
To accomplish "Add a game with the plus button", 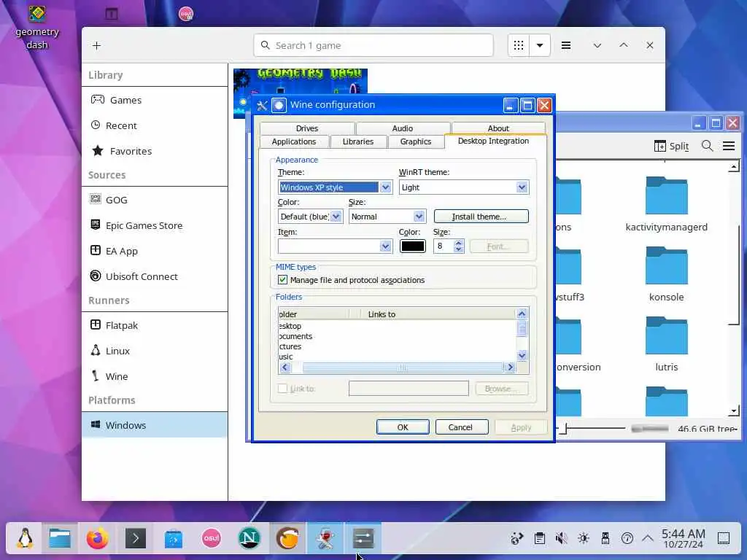I will pyautogui.click(x=97, y=45).
